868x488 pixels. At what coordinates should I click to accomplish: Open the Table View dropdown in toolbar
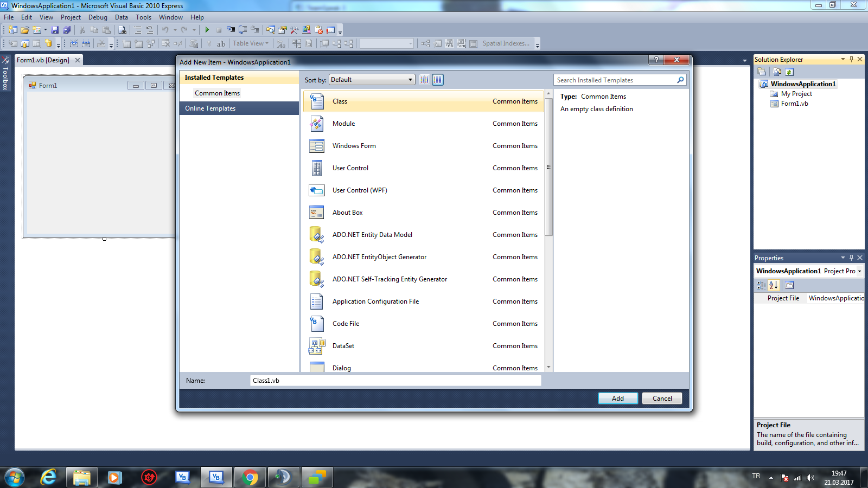[251, 43]
